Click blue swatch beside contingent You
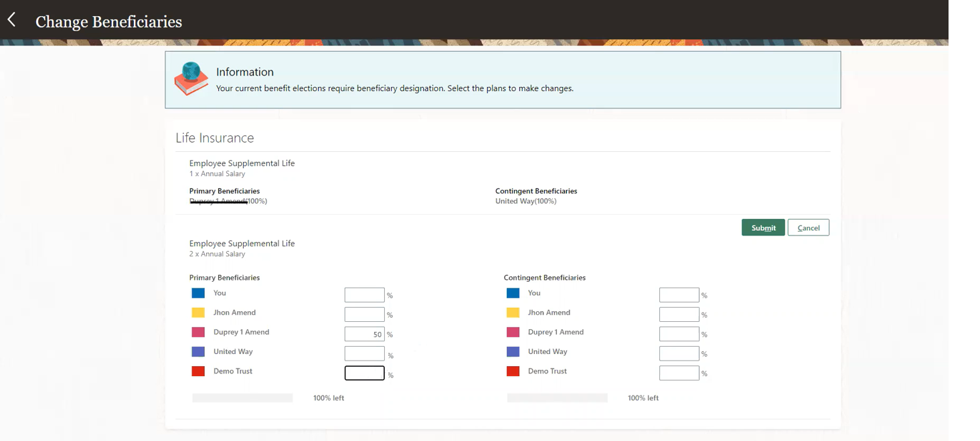980x441 pixels. (x=513, y=293)
